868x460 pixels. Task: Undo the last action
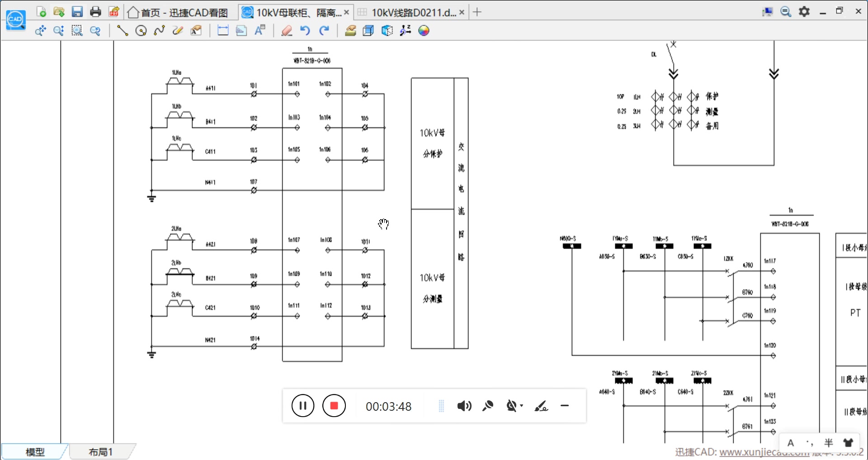(x=305, y=31)
